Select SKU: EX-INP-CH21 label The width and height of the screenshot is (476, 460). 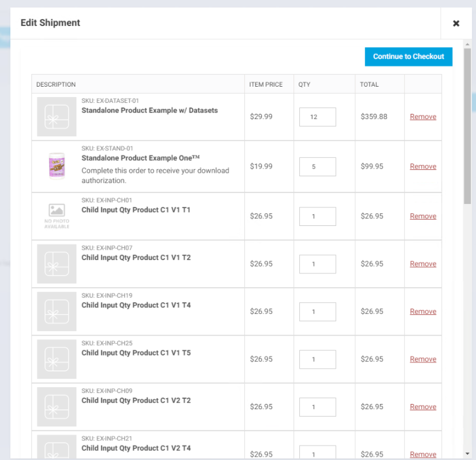(106, 439)
